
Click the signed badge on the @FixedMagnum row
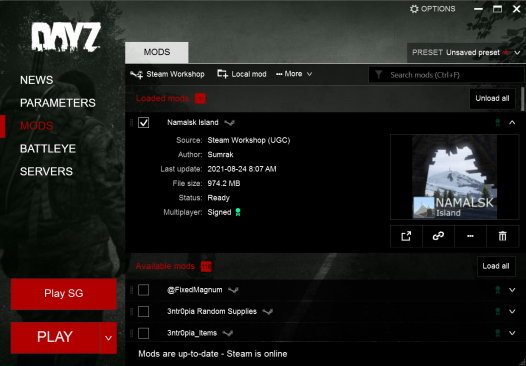498,290
